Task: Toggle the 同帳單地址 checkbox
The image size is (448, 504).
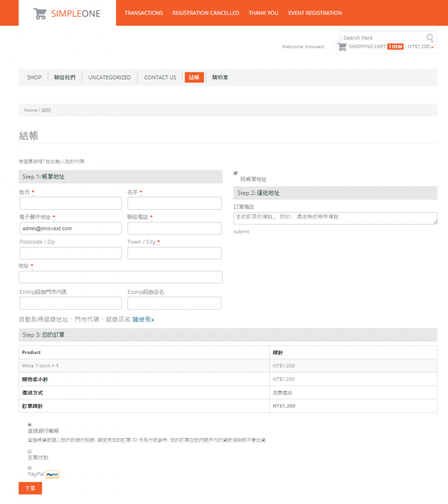Action: pos(235,173)
